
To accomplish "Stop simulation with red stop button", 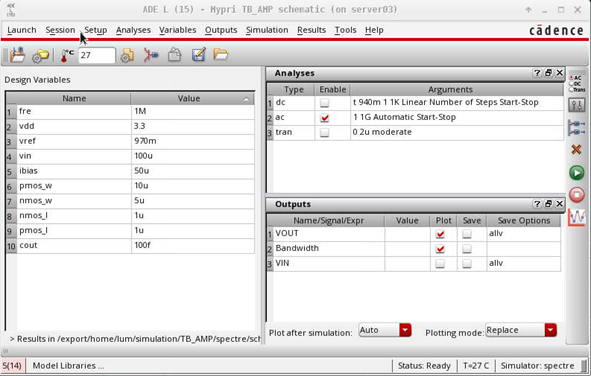I will [577, 195].
